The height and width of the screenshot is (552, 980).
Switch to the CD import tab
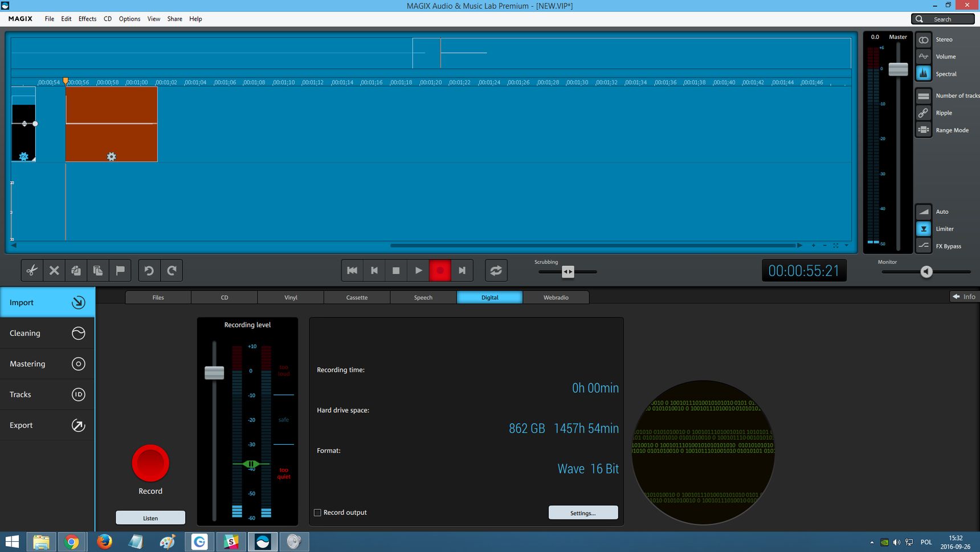click(x=224, y=297)
